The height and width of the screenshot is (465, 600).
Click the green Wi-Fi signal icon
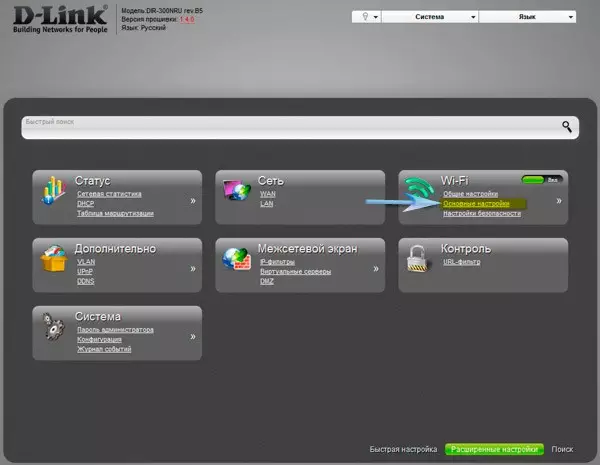[419, 188]
